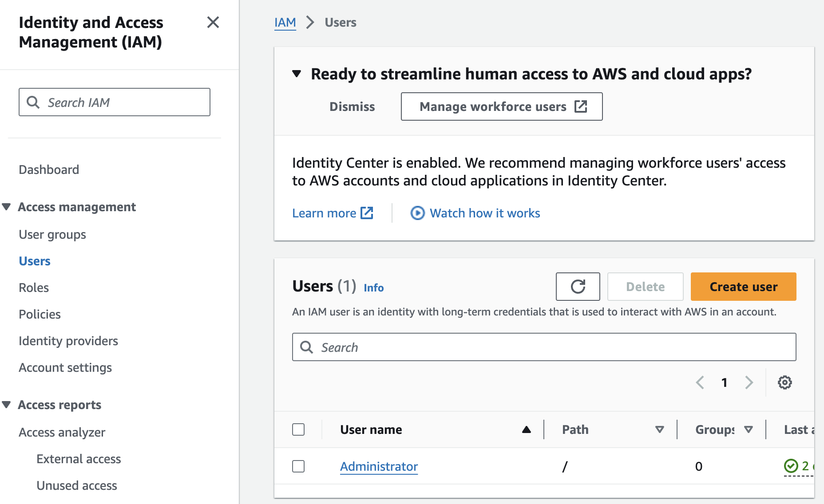Screen dimensions: 824x504
Task: Click the User name column header
Action: click(x=371, y=429)
